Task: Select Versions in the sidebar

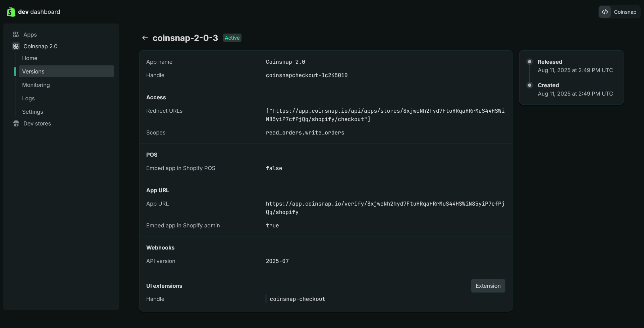Action: [33, 71]
